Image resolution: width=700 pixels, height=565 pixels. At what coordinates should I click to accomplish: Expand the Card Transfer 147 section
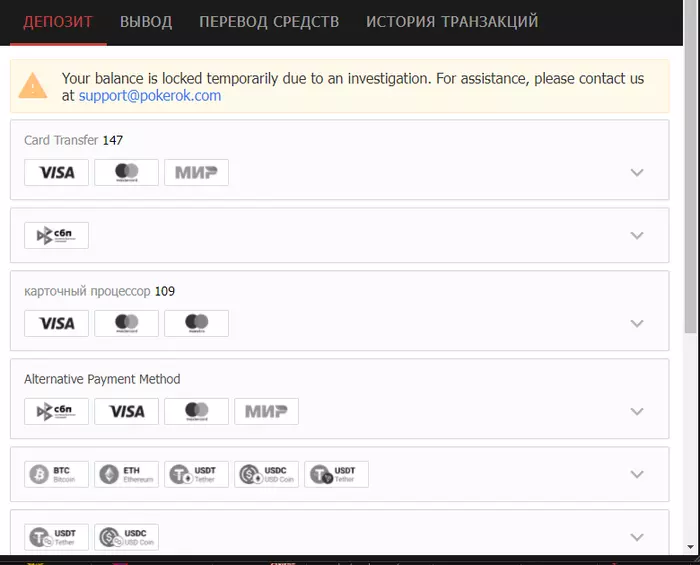tap(637, 172)
